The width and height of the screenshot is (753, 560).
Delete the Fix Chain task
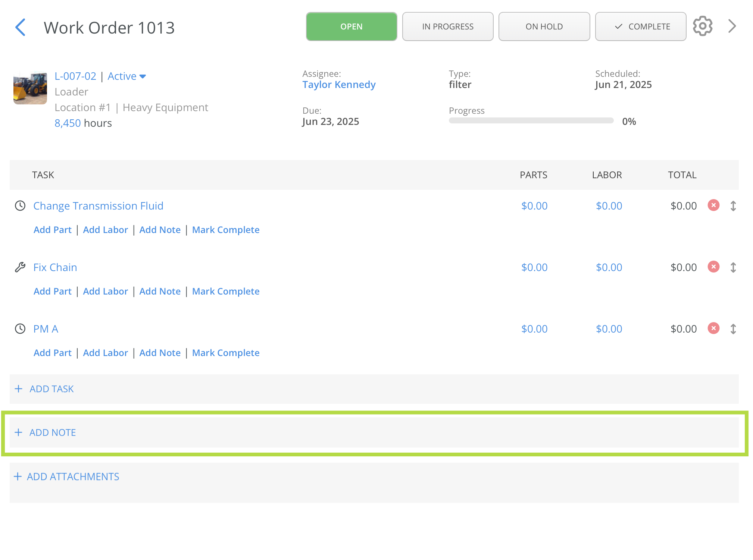point(713,267)
